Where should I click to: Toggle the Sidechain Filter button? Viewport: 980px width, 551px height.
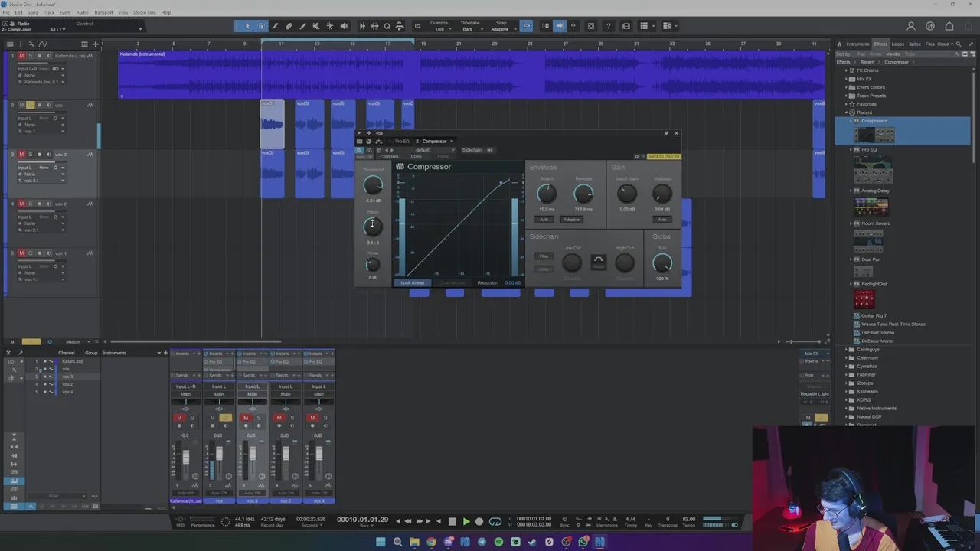tap(544, 256)
